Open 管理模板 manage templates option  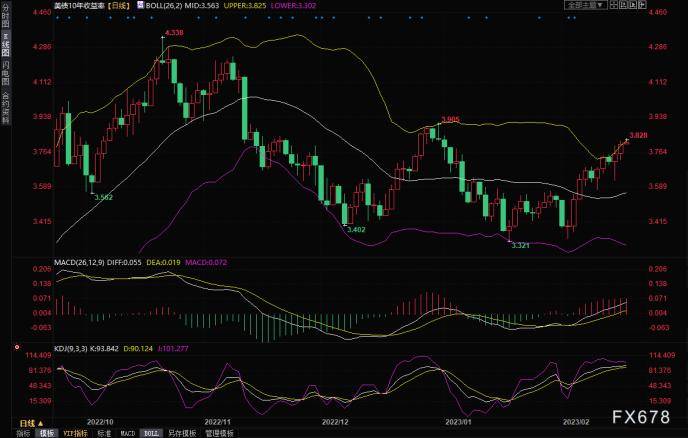[x=218, y=434]
